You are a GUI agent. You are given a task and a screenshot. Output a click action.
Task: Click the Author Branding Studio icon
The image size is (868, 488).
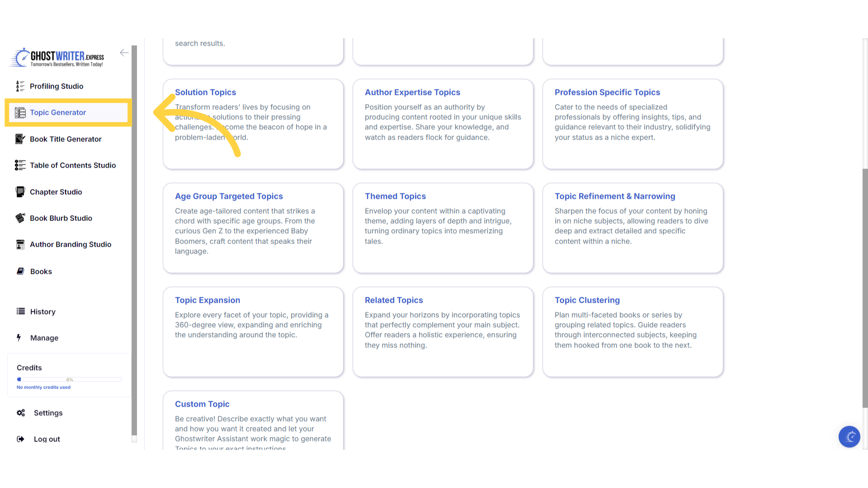[x=20, y=244]
